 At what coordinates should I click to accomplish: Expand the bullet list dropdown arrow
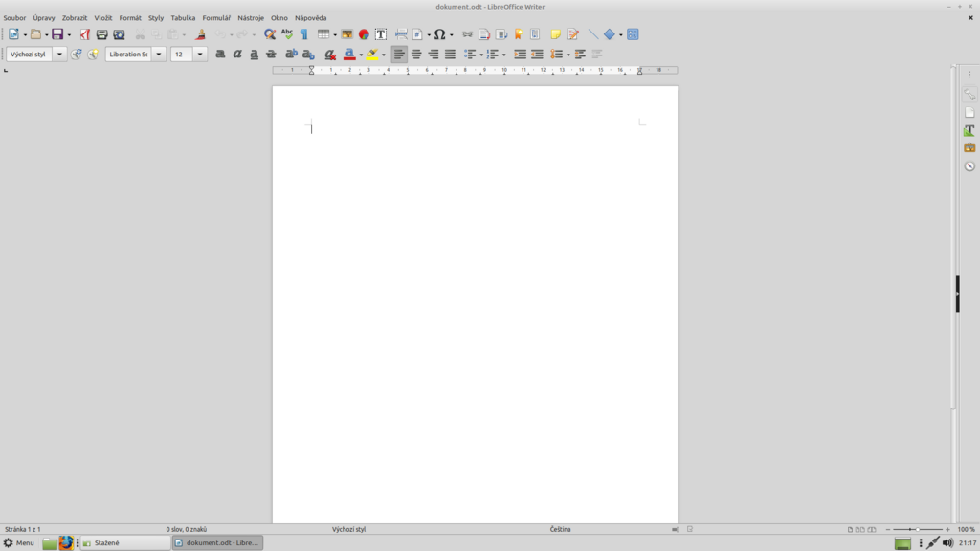tap(481, 55)
